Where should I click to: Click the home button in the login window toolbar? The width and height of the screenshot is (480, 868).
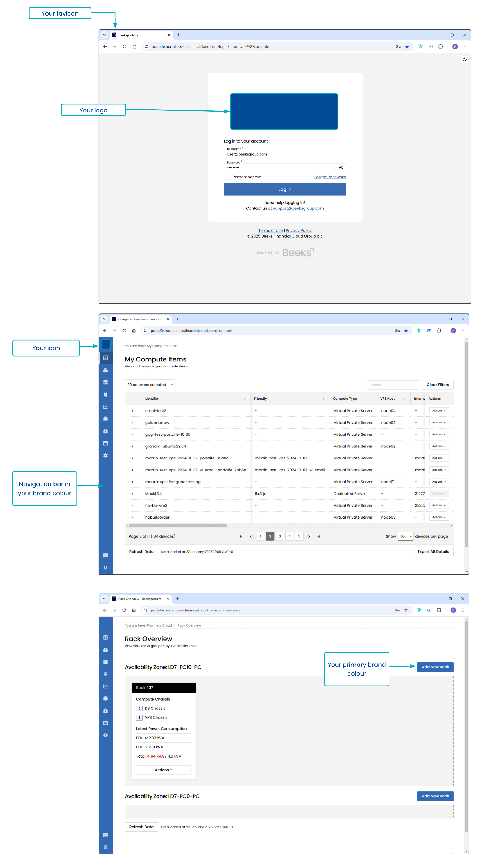(x=134, y=47)
